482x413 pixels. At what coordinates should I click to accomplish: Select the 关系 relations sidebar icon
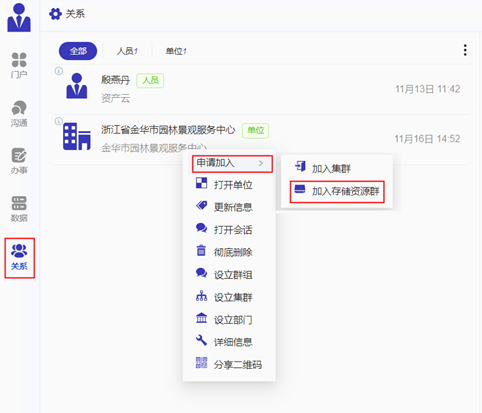[x=19, y=258]
